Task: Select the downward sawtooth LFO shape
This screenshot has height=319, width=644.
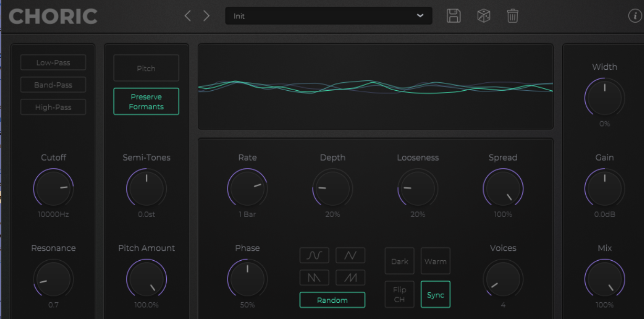Action: click(x=315, y=278)
